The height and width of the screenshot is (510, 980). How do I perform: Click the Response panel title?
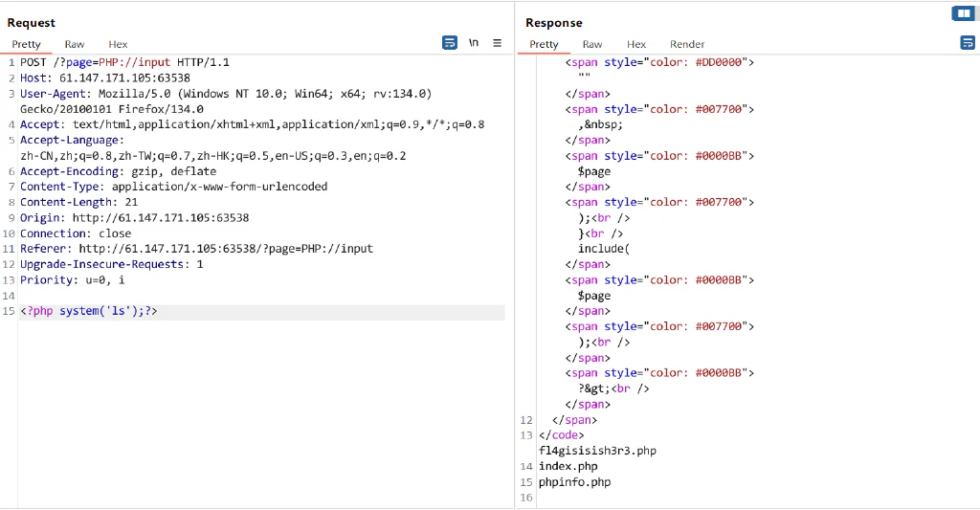click(554, 23)
